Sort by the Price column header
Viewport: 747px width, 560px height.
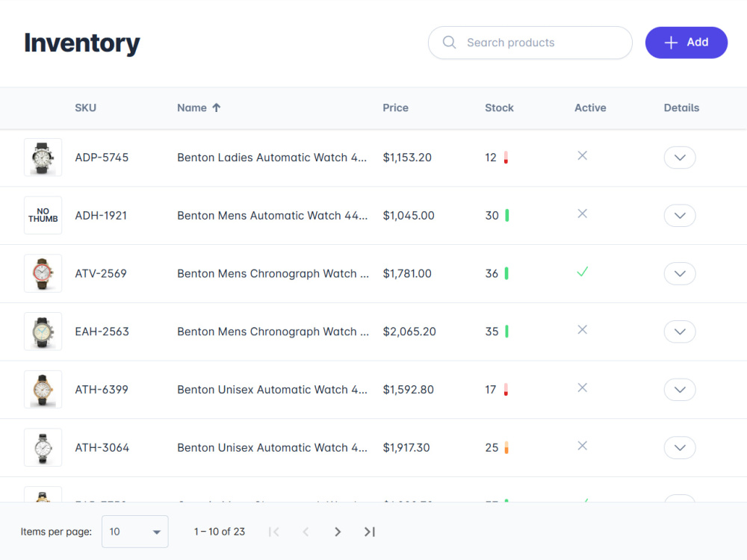395,108
